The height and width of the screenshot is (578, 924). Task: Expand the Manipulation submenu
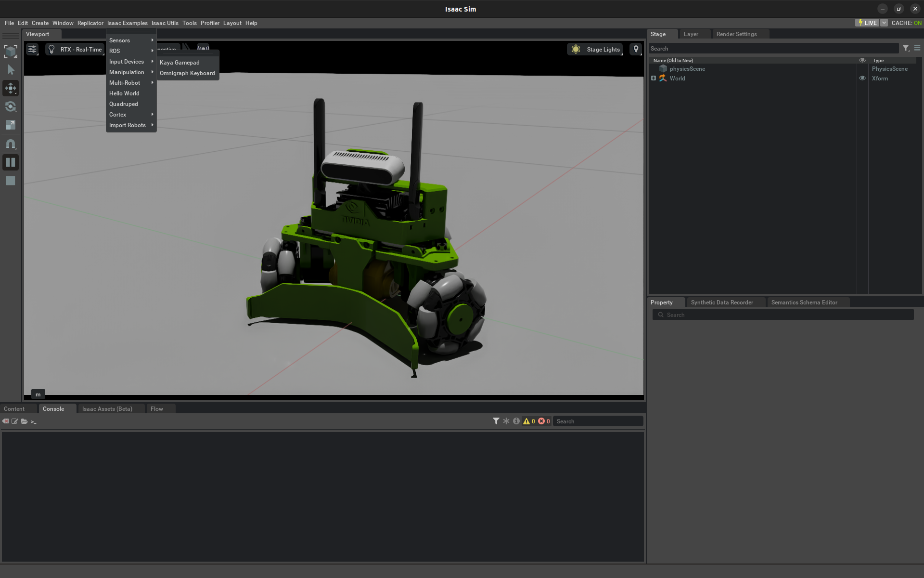(131, 72)
